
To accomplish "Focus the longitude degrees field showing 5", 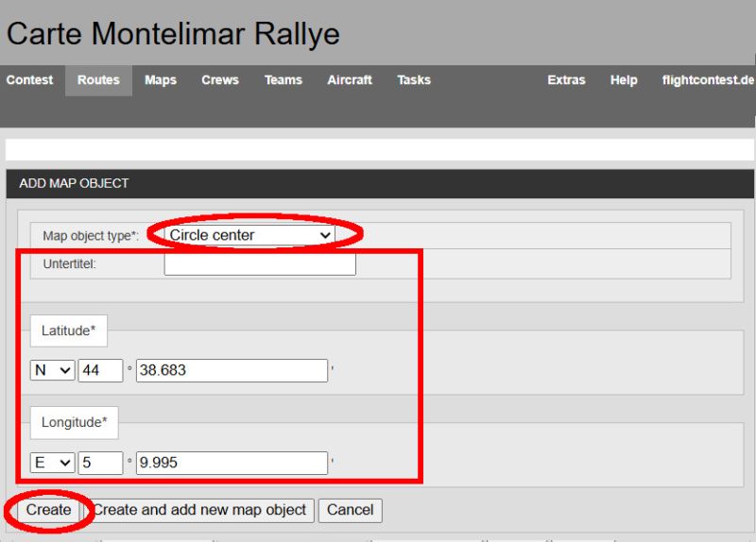I will (101, 463).
